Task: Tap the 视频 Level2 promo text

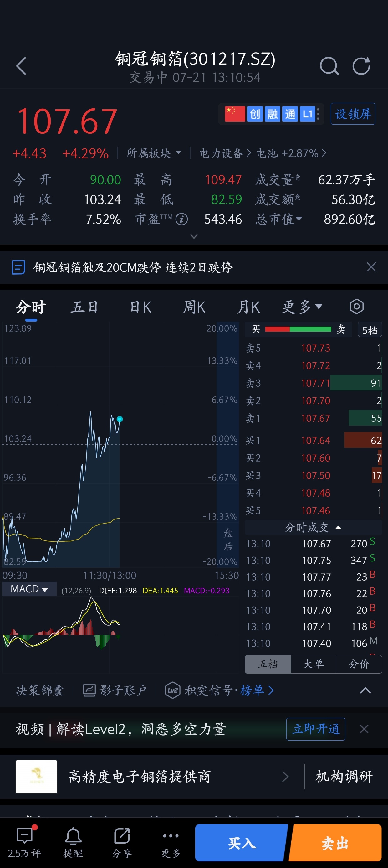Action: 120,729
